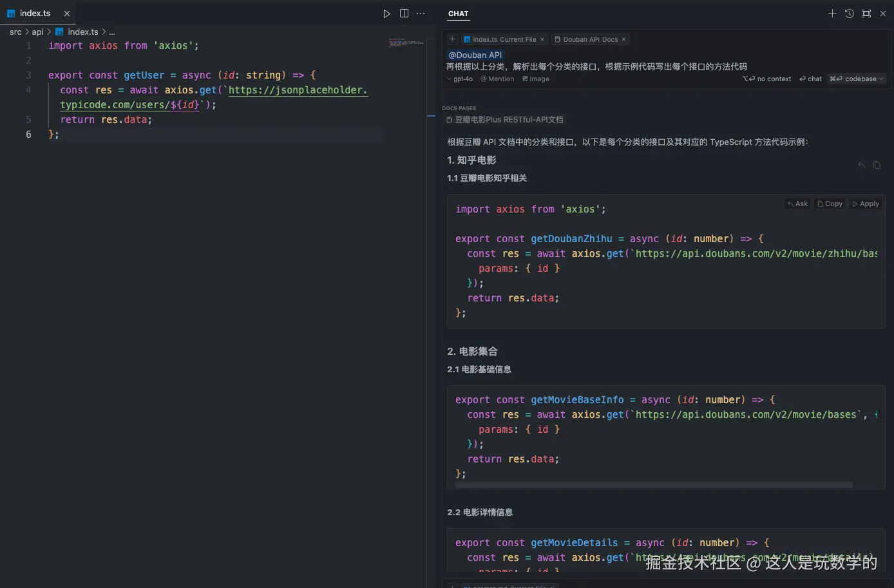Start a new chat with plus icon
This screenshot has height=588, width=894.
(x=832, y=14)
